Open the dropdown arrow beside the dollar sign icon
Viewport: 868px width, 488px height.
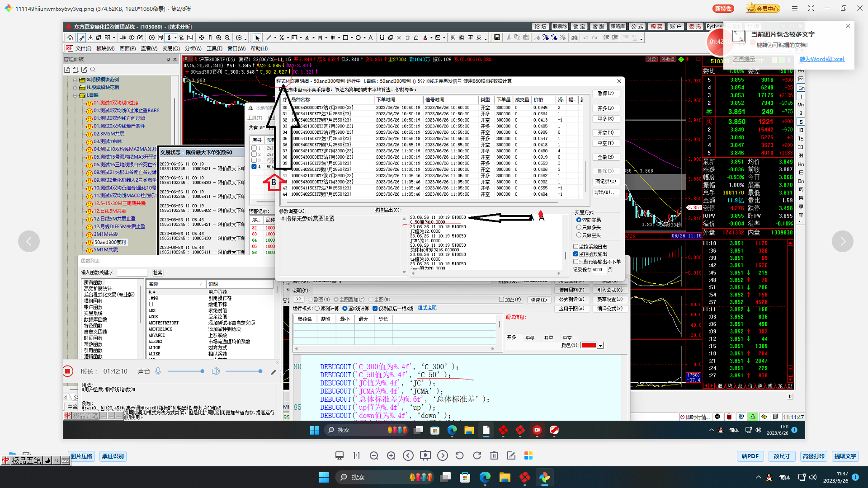(x=175, y=38)
